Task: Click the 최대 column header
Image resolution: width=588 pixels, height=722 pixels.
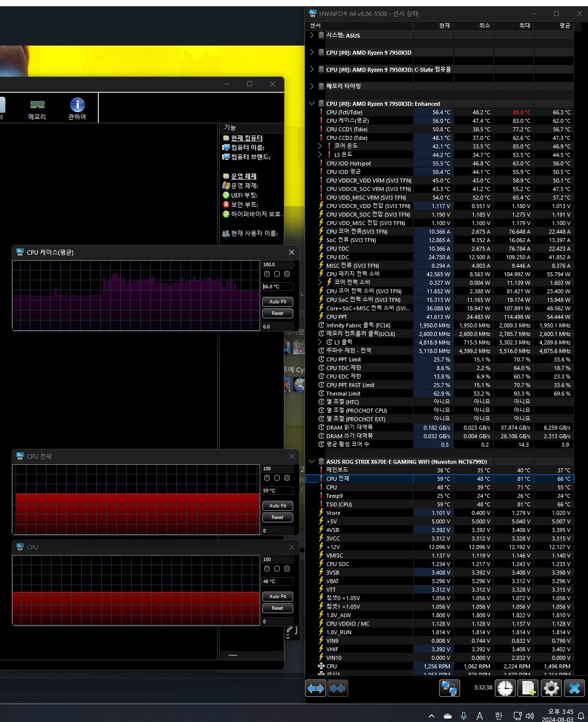Action: [514, 26]
